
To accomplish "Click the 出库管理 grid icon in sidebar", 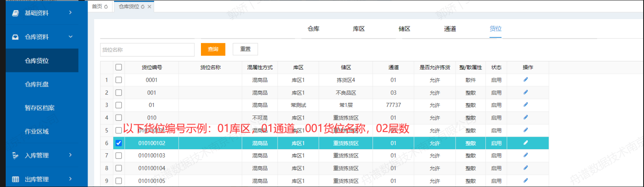I will pyautogui.click(x=15, y=179).
